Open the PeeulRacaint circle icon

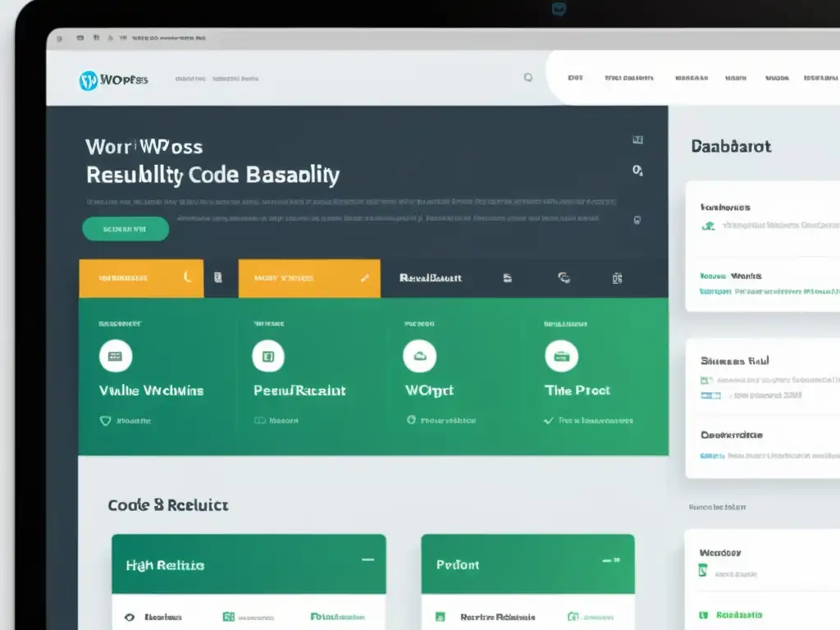(268, 356)
